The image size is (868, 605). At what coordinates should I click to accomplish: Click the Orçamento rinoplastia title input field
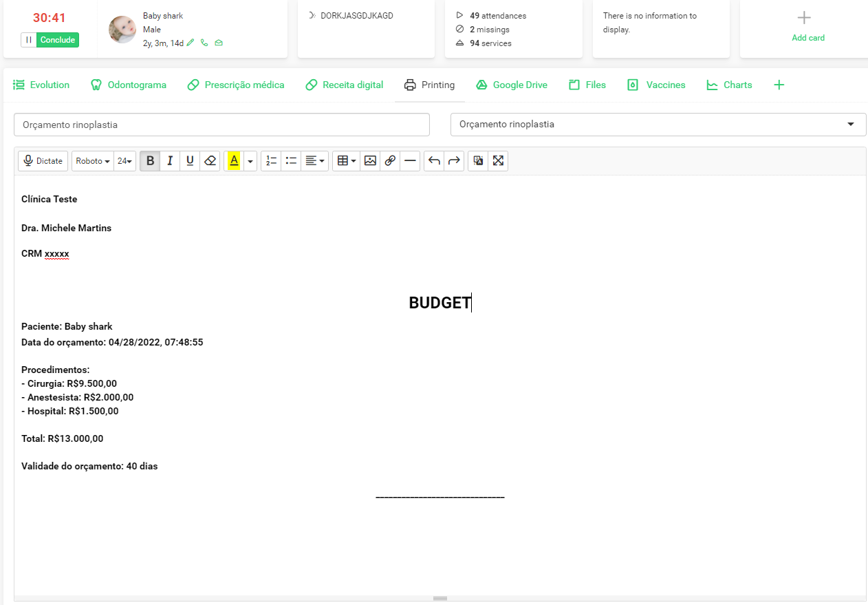tap(221, 125)
